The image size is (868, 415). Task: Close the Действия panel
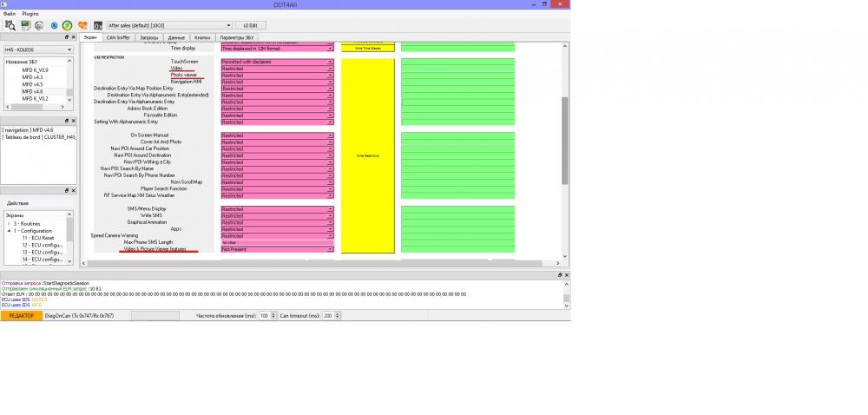[x=73, y=190]
